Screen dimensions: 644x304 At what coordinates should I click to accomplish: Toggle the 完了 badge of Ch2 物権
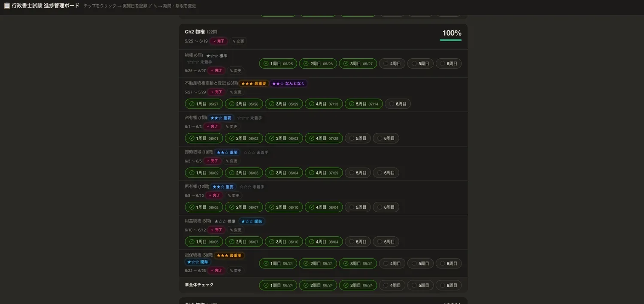pyautogui.click(x=219, y=41)
